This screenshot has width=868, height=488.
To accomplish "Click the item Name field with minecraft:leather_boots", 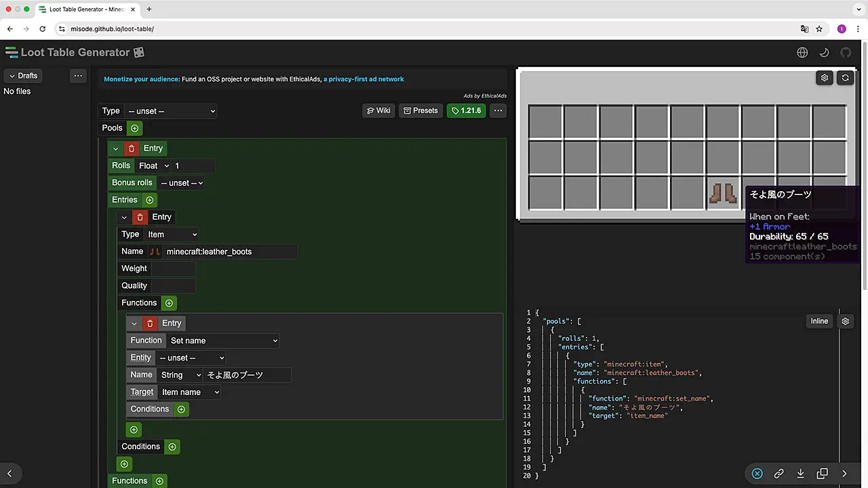I will click(229, 251).
